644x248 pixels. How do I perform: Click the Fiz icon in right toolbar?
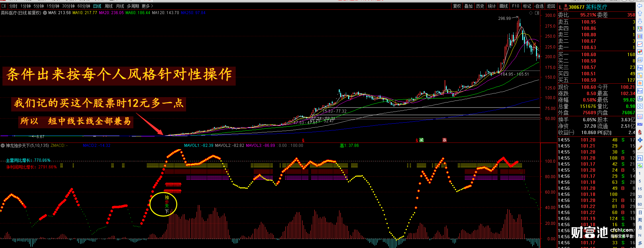[x=640, y=91]
